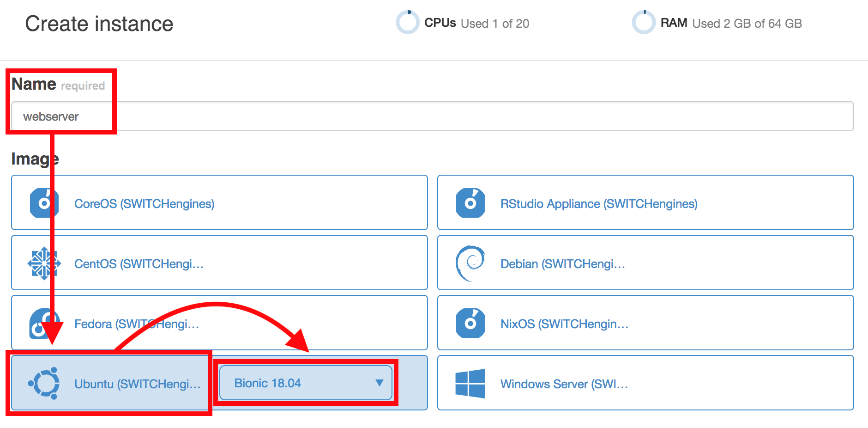Click the 'required' hint text

click(x=83, y=86)
